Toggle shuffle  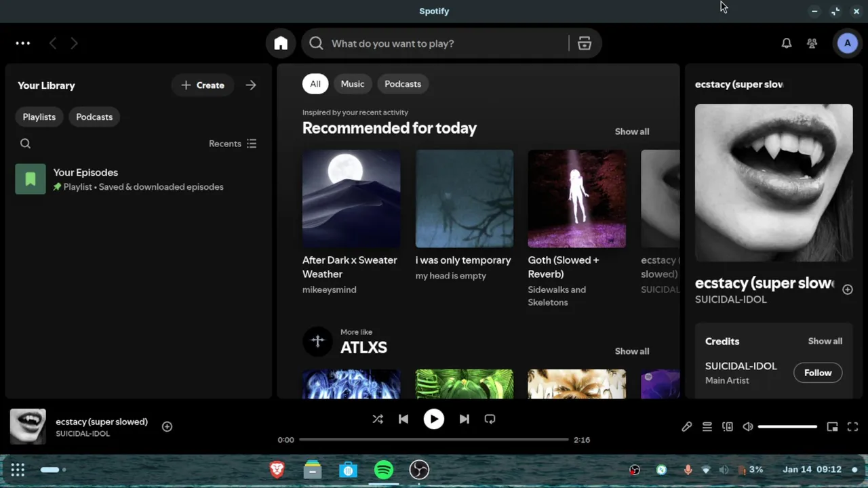pyautogui.click(x=378, y=419)
